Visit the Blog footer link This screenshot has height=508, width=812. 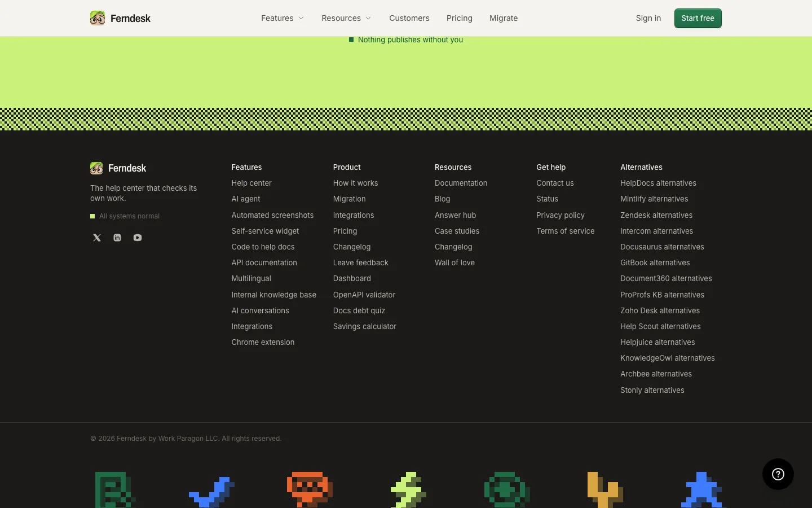point(443,199)
